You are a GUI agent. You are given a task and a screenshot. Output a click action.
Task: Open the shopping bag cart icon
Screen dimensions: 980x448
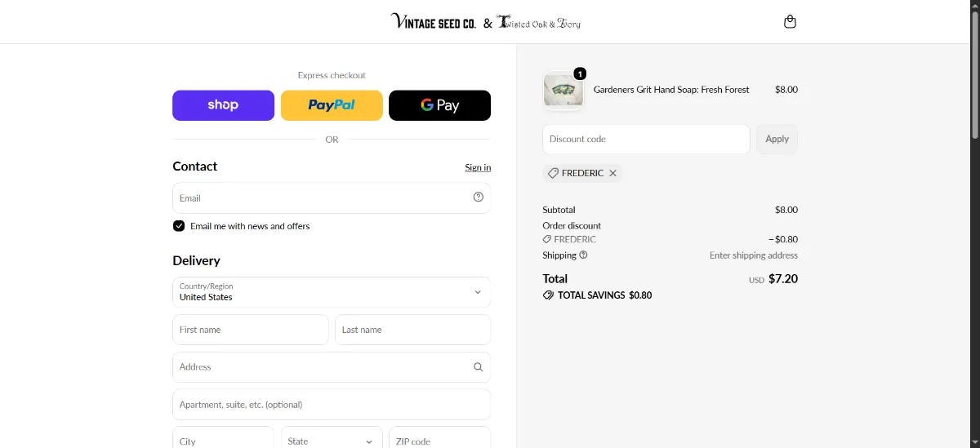(x=790, y=22)
